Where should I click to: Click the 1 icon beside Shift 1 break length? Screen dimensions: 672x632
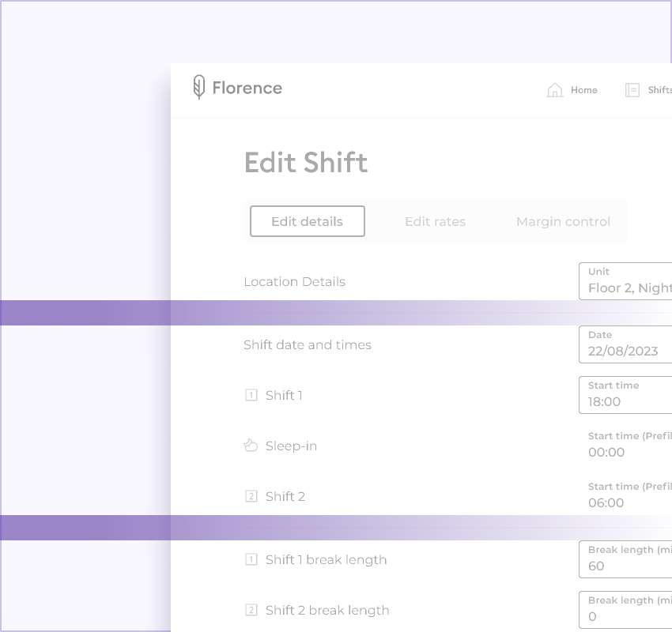click(x=251, y=559)
